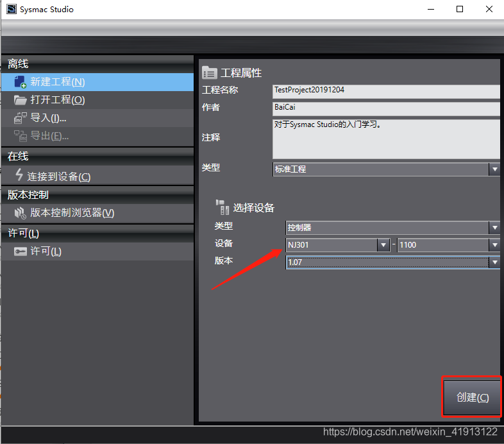Click the License key icon
Screen dimensions: 504x444
click(x=21, y=252)
